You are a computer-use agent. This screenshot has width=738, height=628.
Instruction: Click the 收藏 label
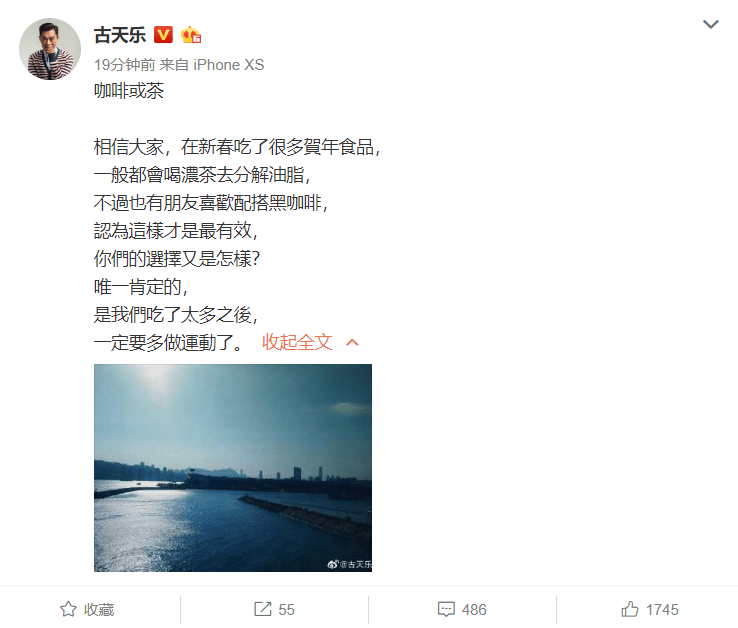click(99, 610)
